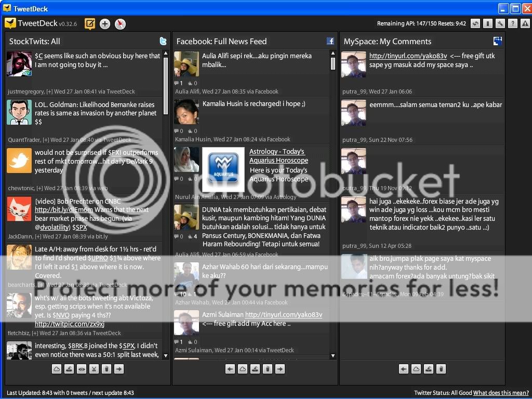
Task: Delete the Facebook News Feed column
Action: click(268, 369)
